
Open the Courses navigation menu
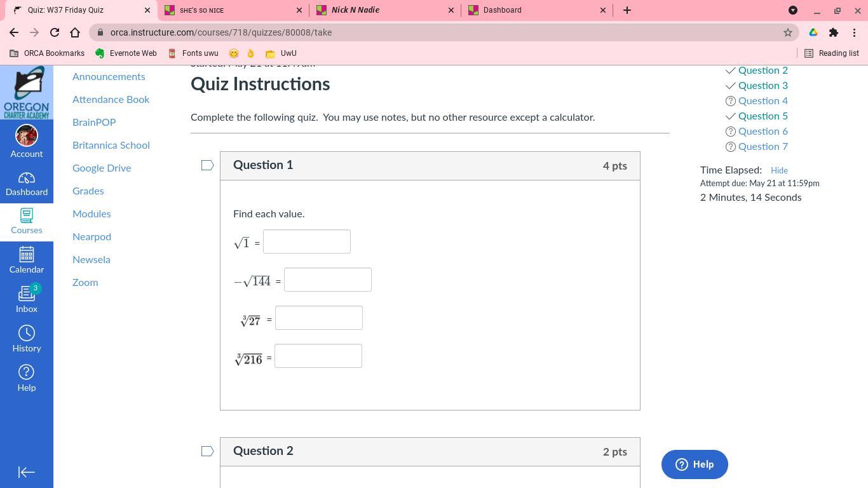pyautogui.click(x=27, y=221)
